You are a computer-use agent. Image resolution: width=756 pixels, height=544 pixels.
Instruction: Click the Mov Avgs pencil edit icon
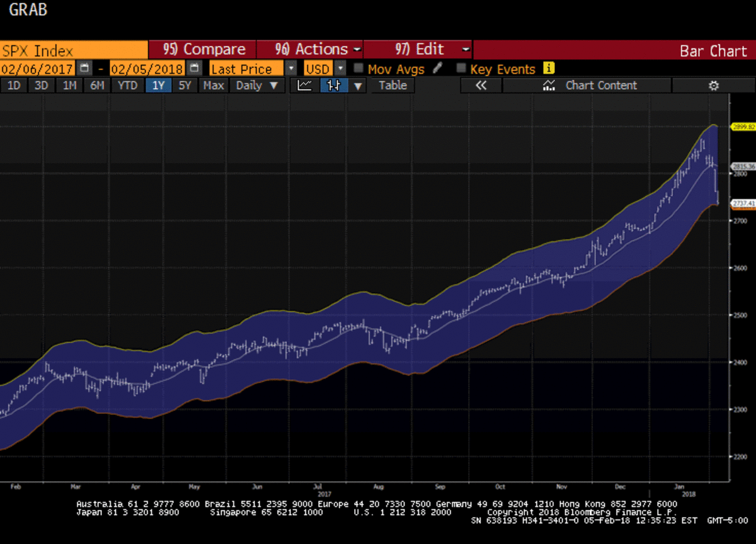point(438,69)
